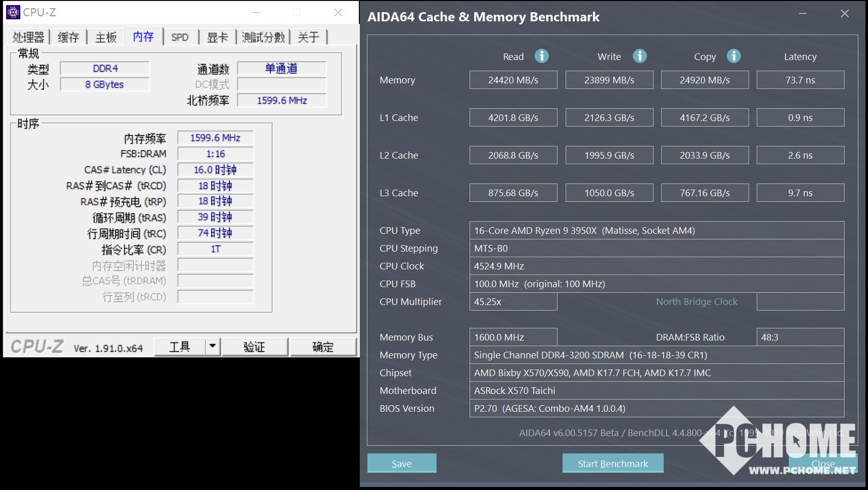Switch to the 处理器 tab in CPU-Z

pyautogui.click(x=28, y=37)
